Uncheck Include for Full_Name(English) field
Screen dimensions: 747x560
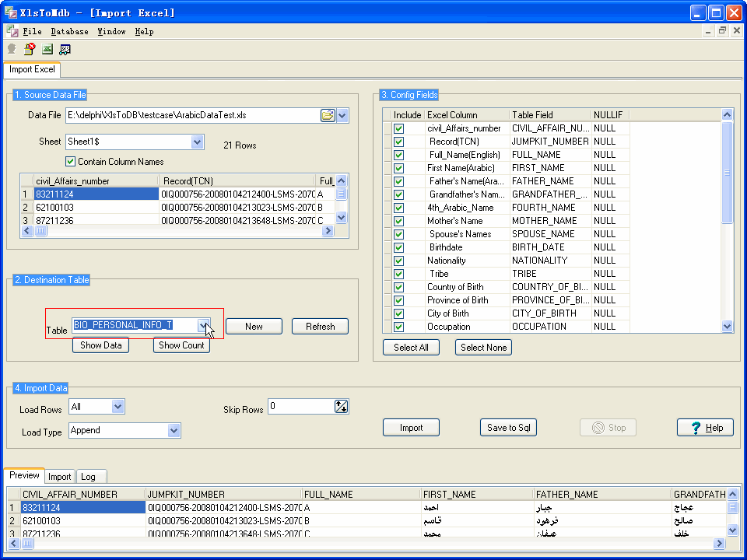(398, 156)
